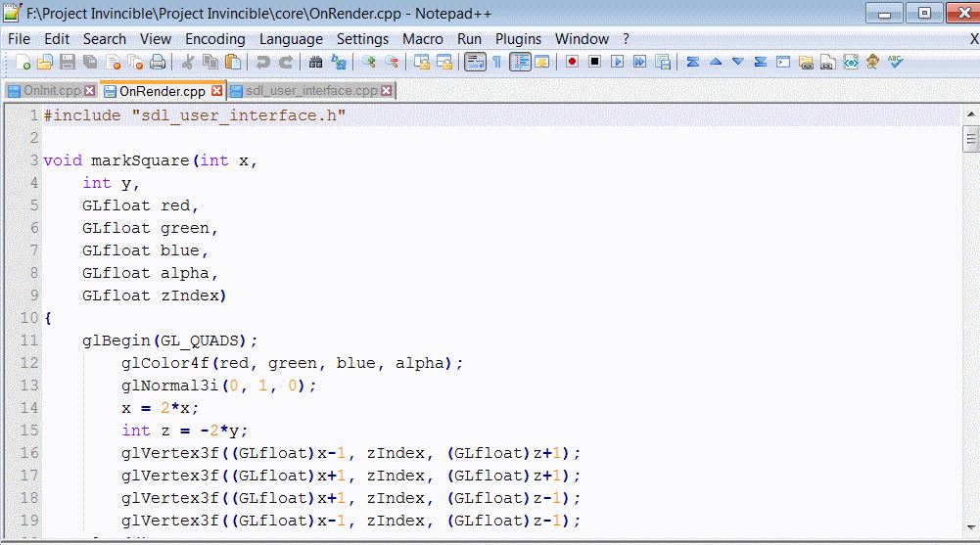The width and height of the screenshot is (980, 545).
Task: Click the Close All toolbar icon
Action: (x=136, y=62)
